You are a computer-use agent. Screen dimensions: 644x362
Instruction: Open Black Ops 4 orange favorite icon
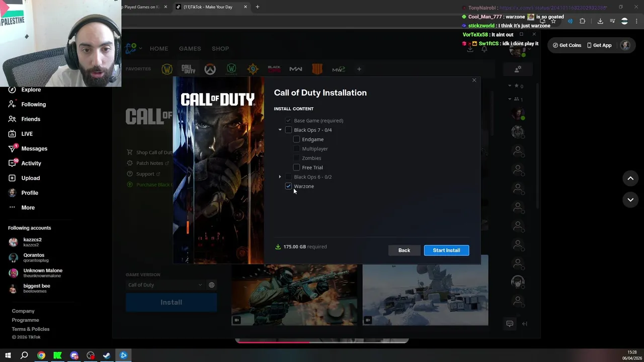coord(317,69)
